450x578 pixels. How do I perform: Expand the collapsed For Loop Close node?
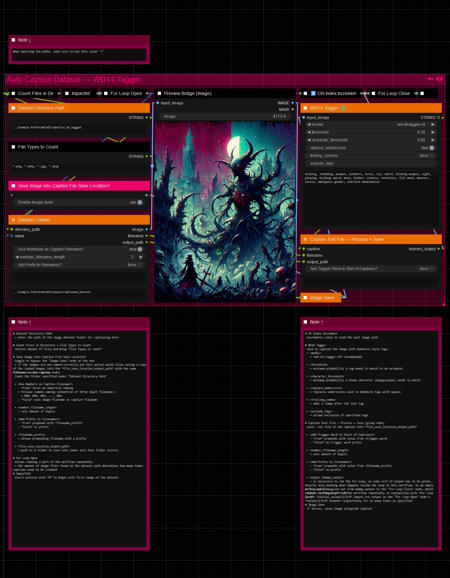pyautogui.click(x=373, y=94)
